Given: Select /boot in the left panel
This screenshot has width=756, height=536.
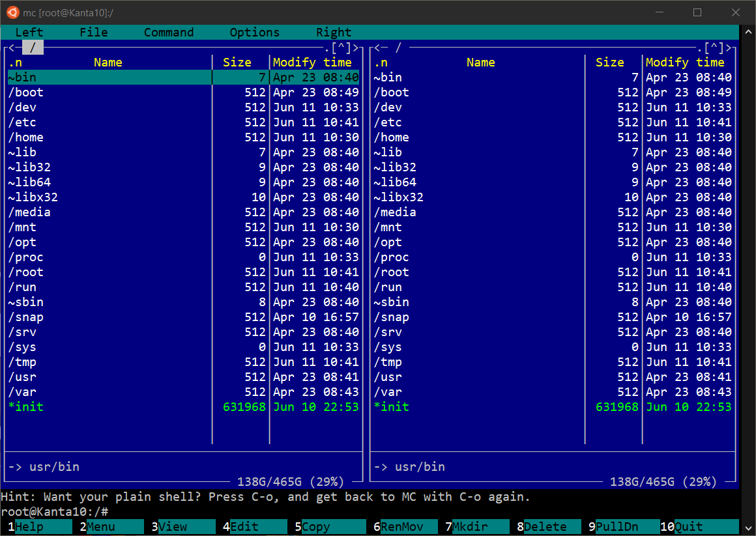Looking at the screenshot, I should point(183,92).
